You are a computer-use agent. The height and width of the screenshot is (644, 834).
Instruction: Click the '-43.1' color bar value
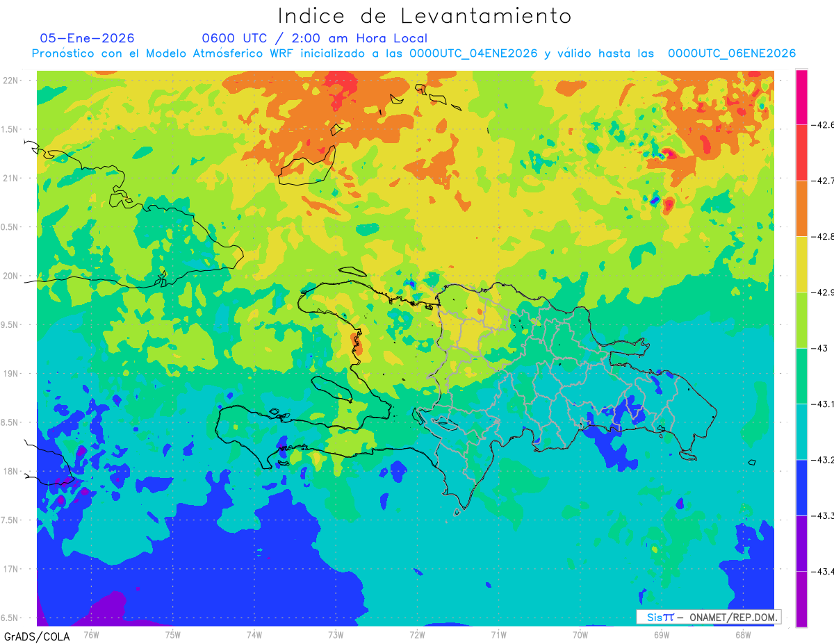tap(823, 404)
